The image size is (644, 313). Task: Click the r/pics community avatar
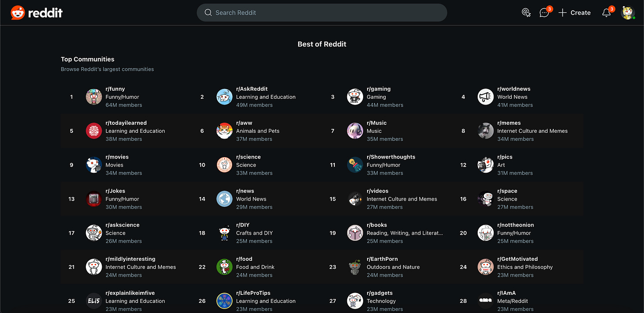486,165
